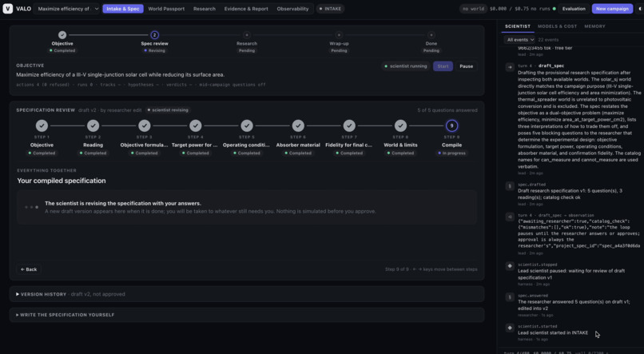Click 'Lead scientist started in INTAKE' event text

coord(553,332)
